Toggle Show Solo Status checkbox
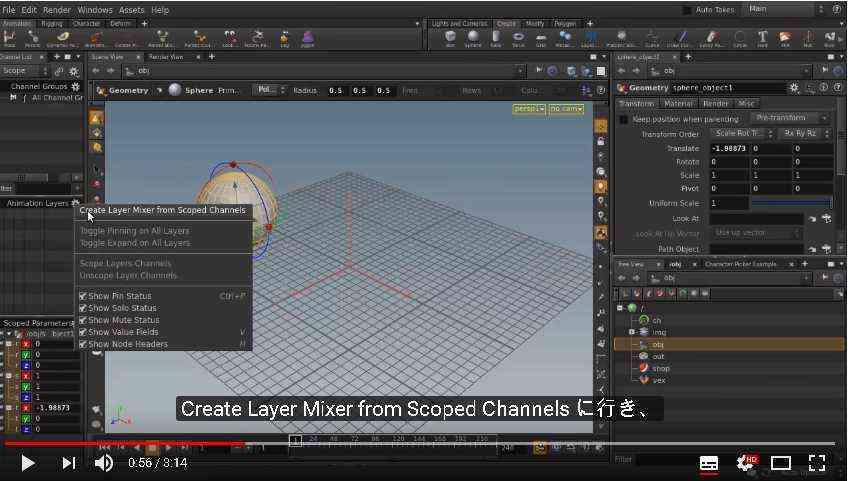The height and width of the screenshot is (481, 851). coord(83,308)
